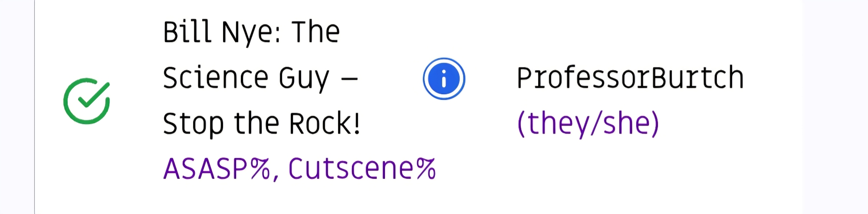Viewport: 868px width, 214px height.
Task: Click the word 'Science' in the title
Action: (216, 78)
